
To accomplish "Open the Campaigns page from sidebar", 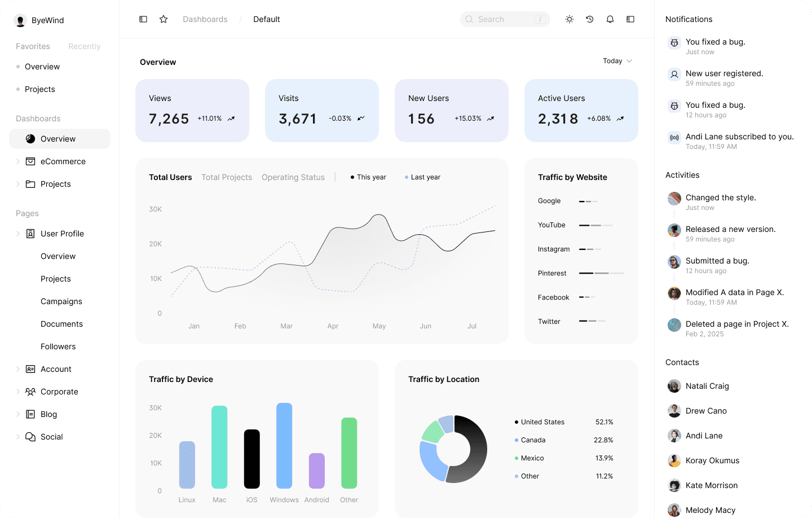I will [x=61, y=301].
